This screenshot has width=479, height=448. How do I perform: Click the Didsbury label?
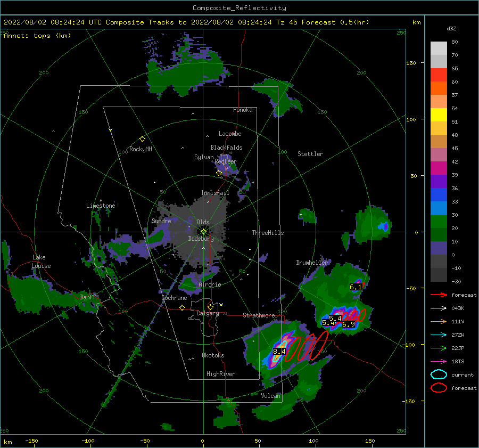(201, 239)
